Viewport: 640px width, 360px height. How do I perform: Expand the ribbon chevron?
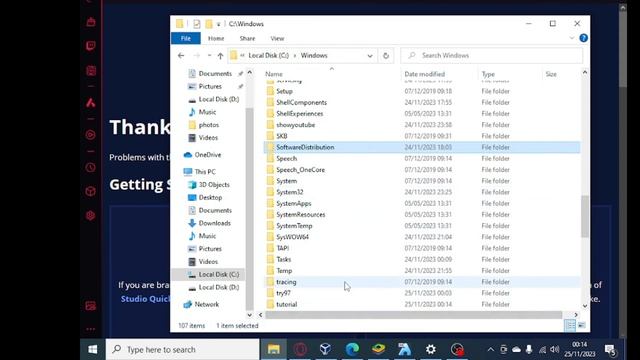coord(571,38)
